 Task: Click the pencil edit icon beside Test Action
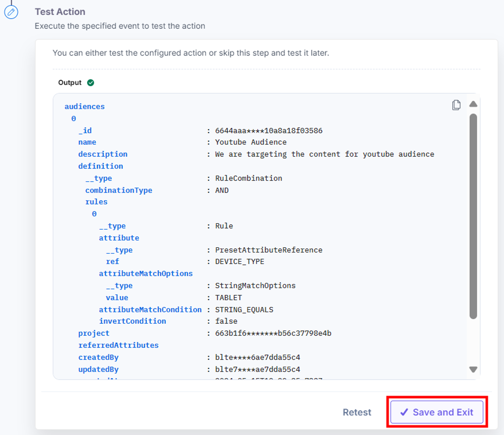11,12
